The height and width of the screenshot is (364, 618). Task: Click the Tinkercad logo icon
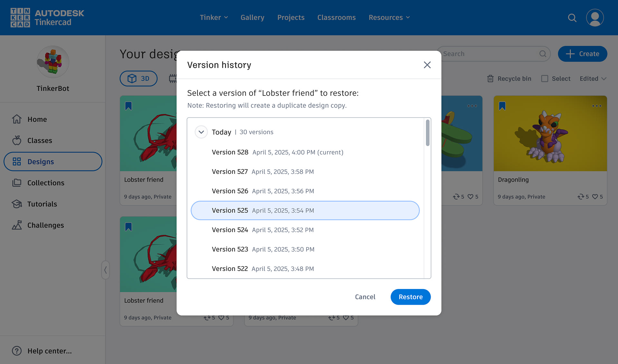[20, 17]
